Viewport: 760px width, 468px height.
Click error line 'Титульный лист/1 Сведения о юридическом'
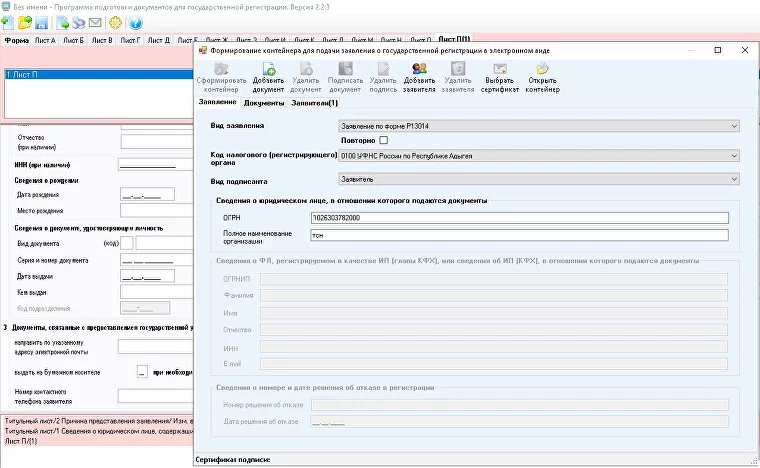(99, 431)
